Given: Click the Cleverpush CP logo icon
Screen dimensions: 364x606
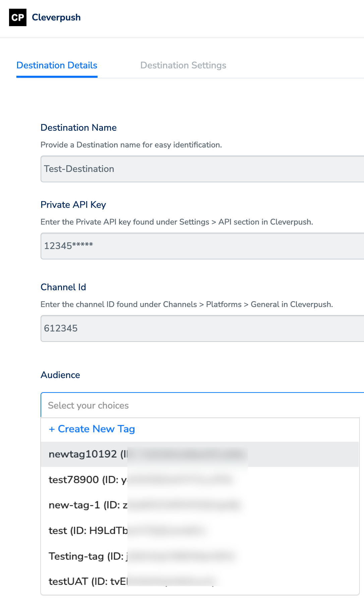Looking at the screenshot, I should (x=18, y=17).
